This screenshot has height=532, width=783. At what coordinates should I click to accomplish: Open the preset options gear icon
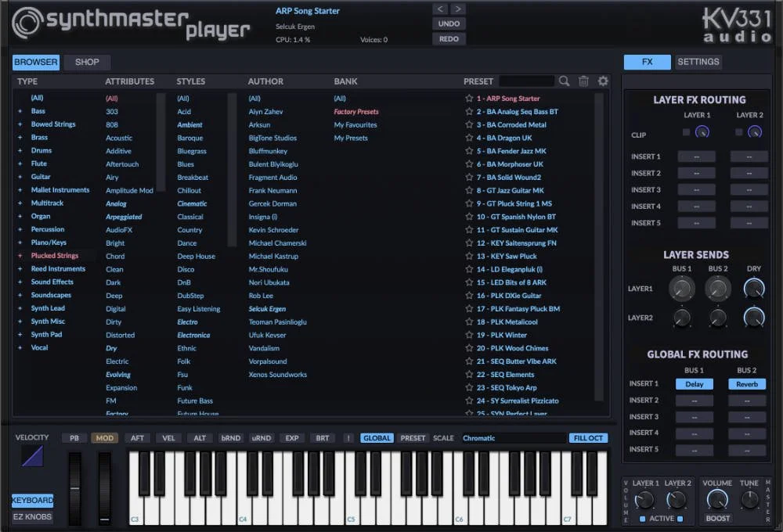pyautogui.click(x=601, y=81)
